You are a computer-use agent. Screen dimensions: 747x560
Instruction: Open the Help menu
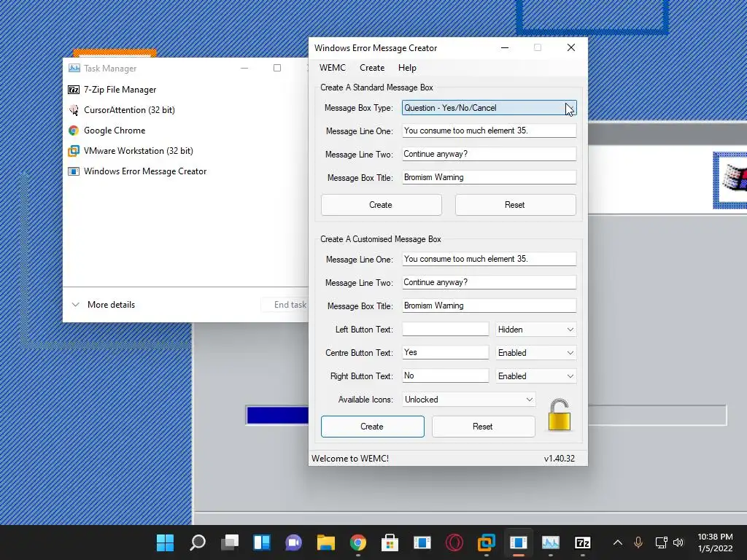click(x=407, y=68)
